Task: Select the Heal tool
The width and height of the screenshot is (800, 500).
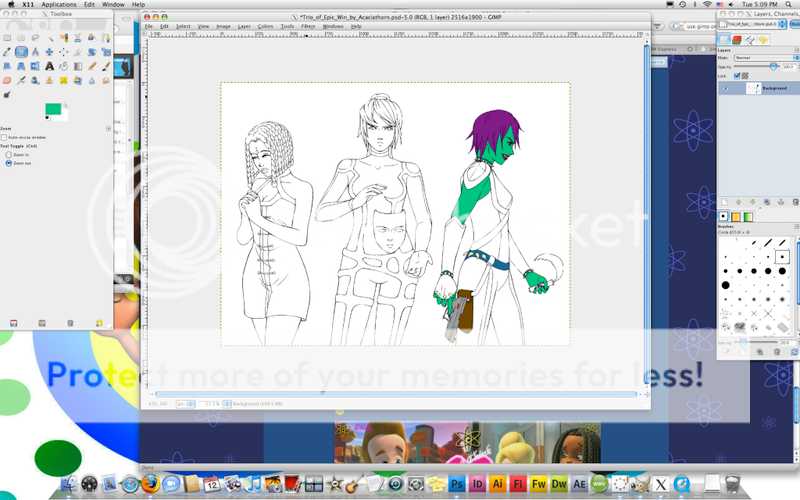Action: (63, 79)
